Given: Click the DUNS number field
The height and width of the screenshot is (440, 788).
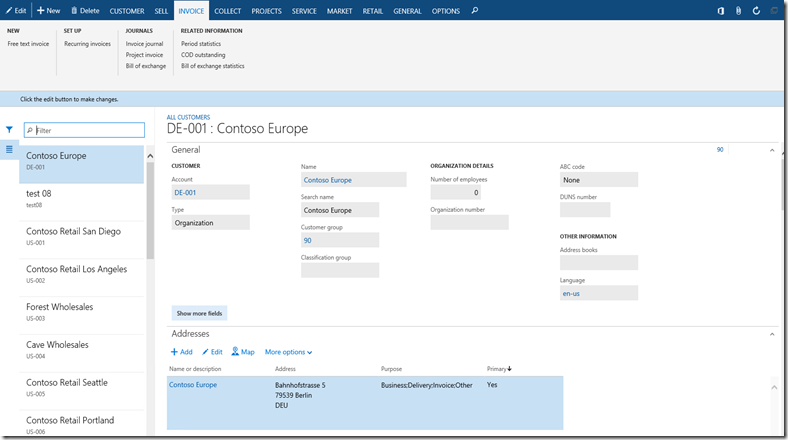Looking at the screenshot, I should coord(585,210).
